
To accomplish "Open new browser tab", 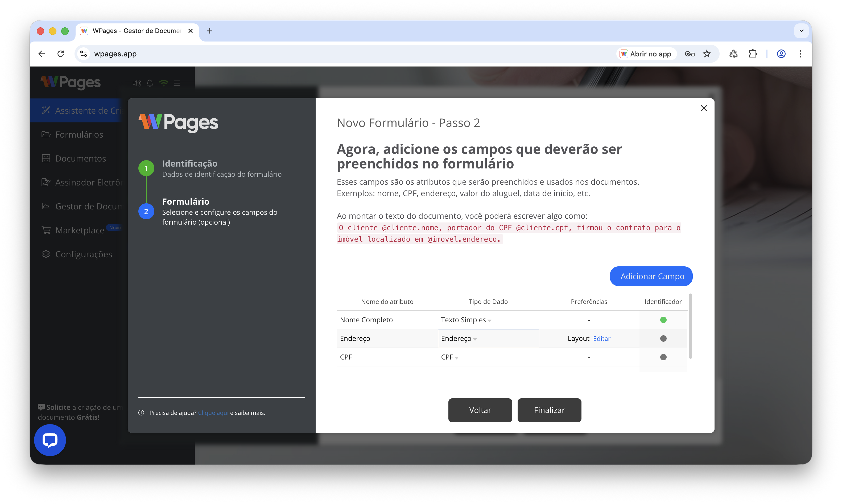I will 209,31.
